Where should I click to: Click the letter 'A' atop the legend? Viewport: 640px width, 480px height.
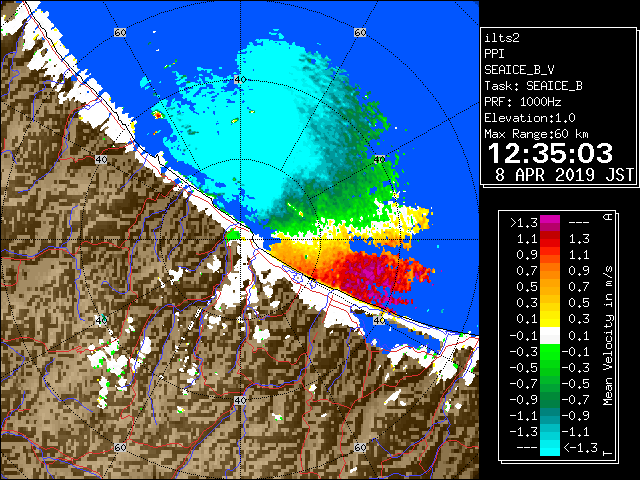click(608, 216)
